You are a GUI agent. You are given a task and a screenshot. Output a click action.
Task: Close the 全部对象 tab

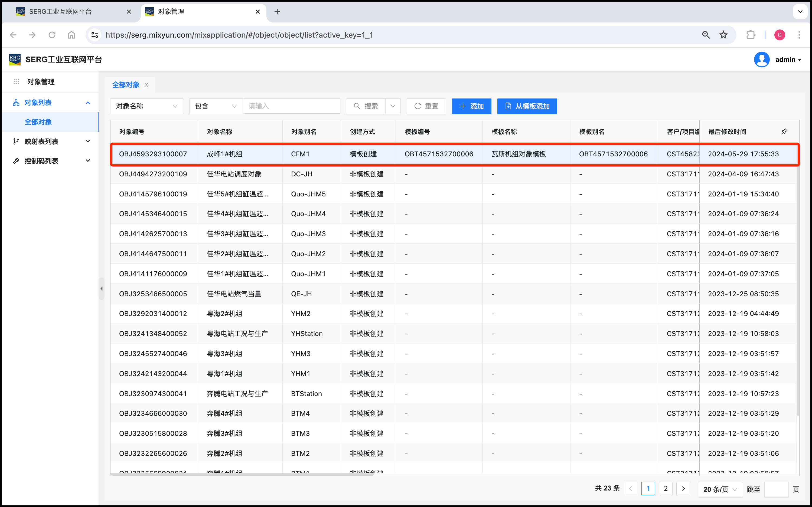[147, 85]
